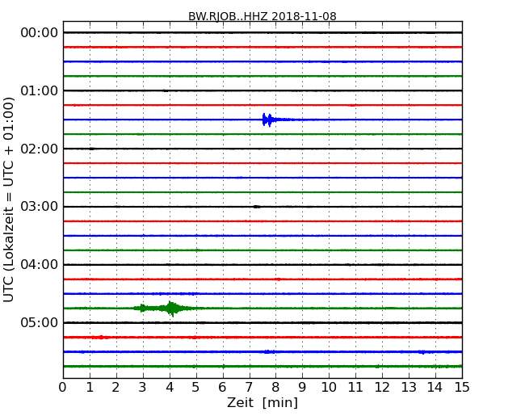525x420 pixels.
Task: Click the small black blip on the 03:00 trace
Action: (257, 207)
